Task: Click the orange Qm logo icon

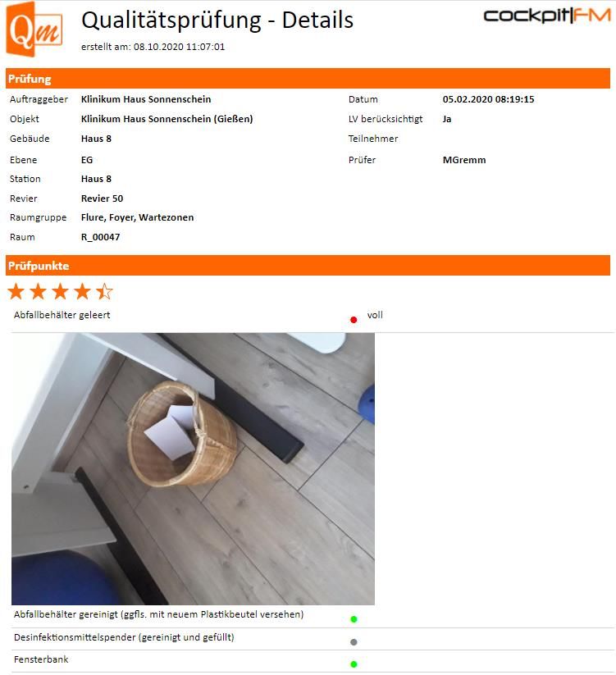Action: point(34,30)
